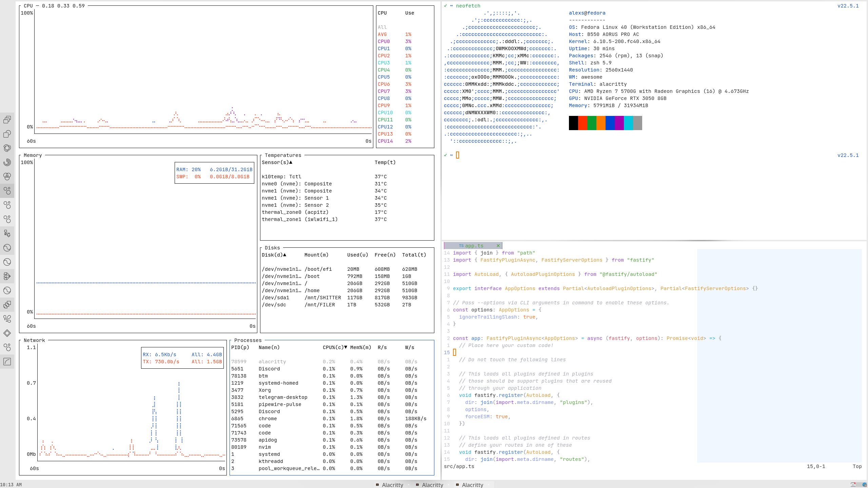Select the square with curved line icon
This screenshot has width=868, height=488.
7,362
